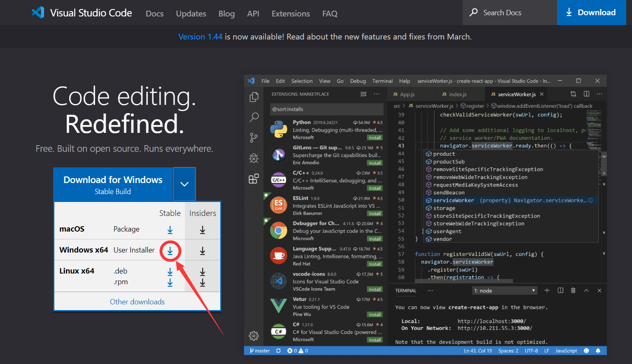Install the Vetur extension

375,315
